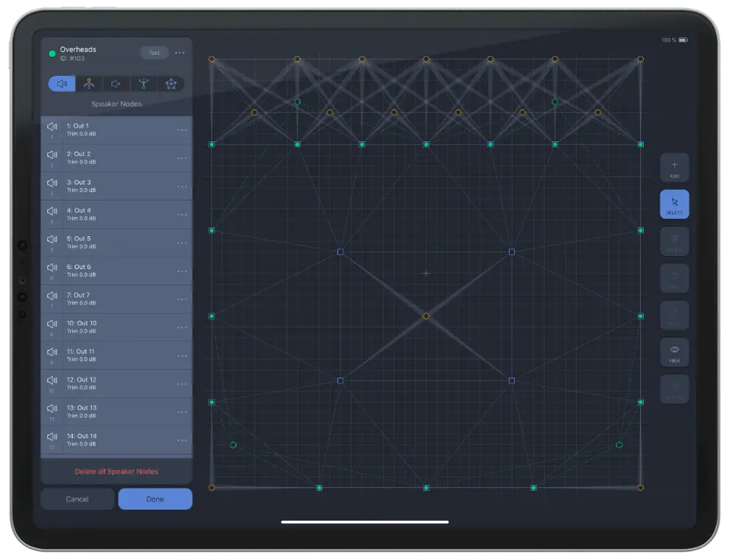The width and height of the screenshot is (729, 560).
Task: Select the pentagon network node icon
Action: click(x=171, y=83)
